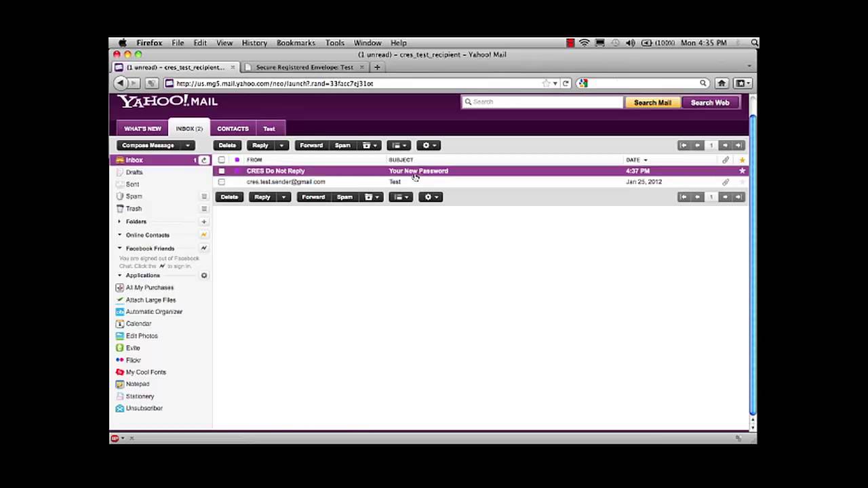Switch to the Secure Registered Envelope browser tab
Image resolution: width=868 pixels, height=488 pixels.
304,67
